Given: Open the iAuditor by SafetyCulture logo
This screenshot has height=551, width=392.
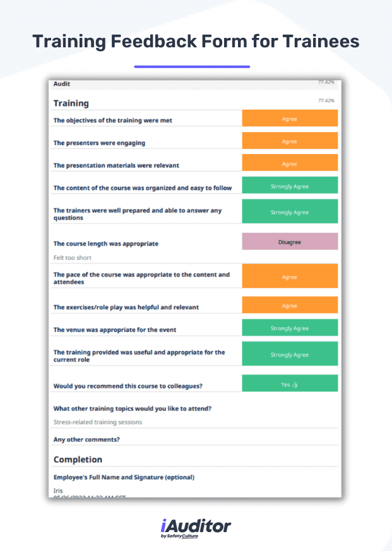Looking at the screenshot, I should click(196, 527).
